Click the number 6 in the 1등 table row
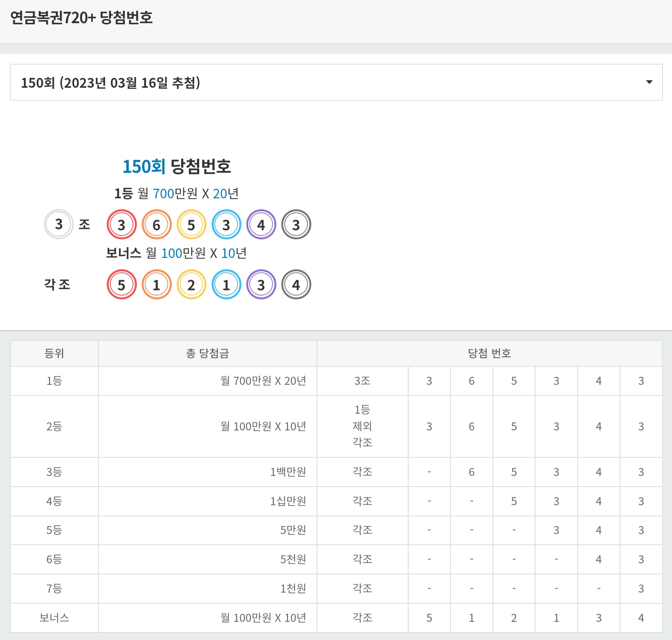The height and width of the screenshot is (640, 672). click(472, 381)
